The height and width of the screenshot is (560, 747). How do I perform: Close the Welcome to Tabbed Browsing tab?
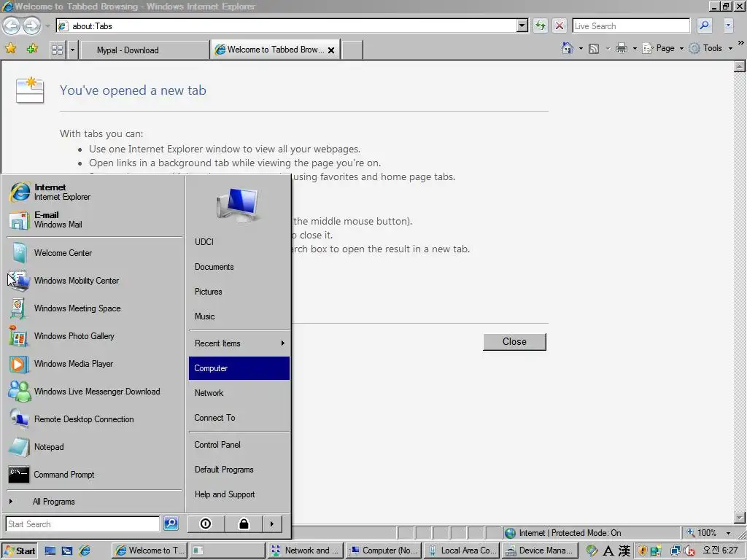[331, 50]
